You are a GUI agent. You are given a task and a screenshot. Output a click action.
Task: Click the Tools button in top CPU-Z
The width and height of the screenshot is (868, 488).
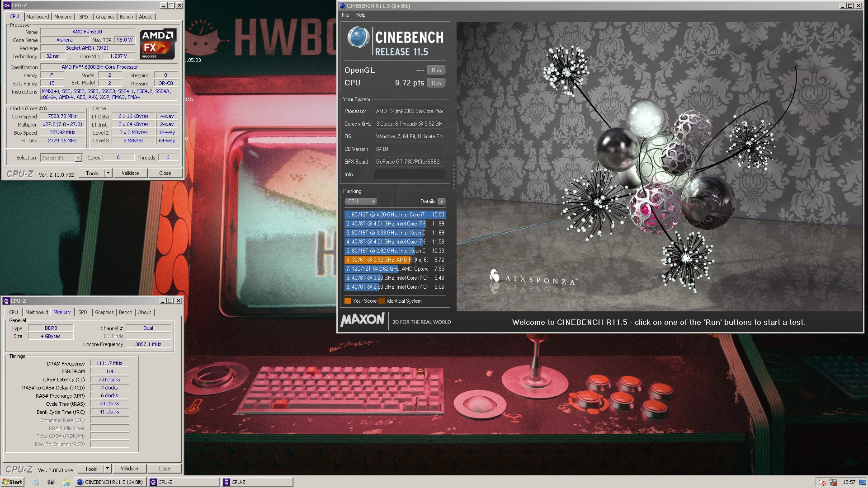[92, 173]
